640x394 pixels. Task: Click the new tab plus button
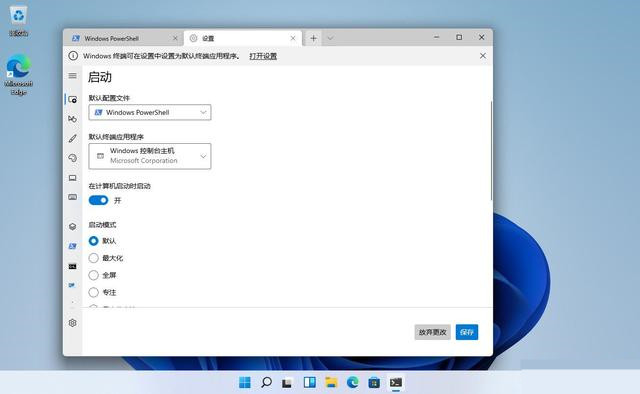[x=313, y=38]
